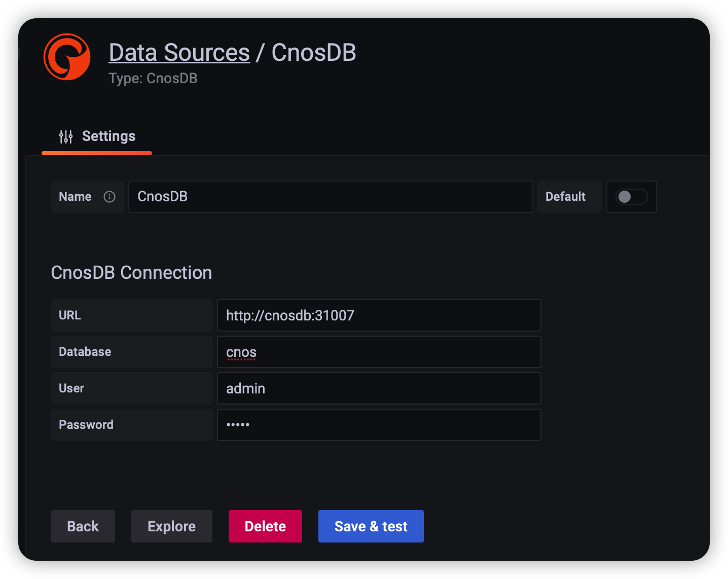
Task: Select the Settings tab
Action: click(x=108, y=136)
